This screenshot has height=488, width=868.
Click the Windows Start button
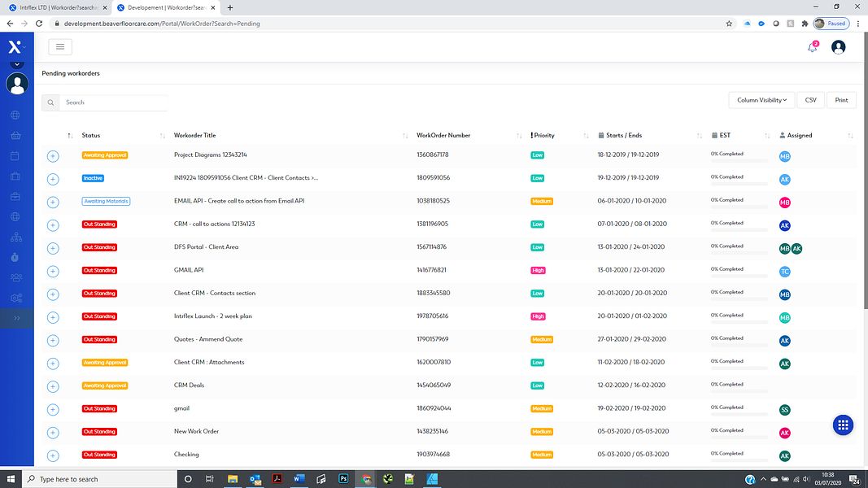(11, 478)
